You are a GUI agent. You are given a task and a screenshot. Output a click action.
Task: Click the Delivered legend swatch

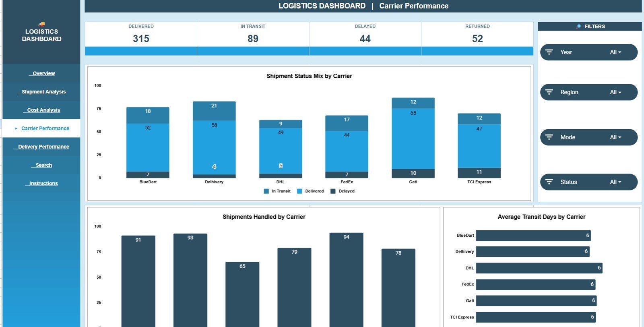(x=299, y=191)
